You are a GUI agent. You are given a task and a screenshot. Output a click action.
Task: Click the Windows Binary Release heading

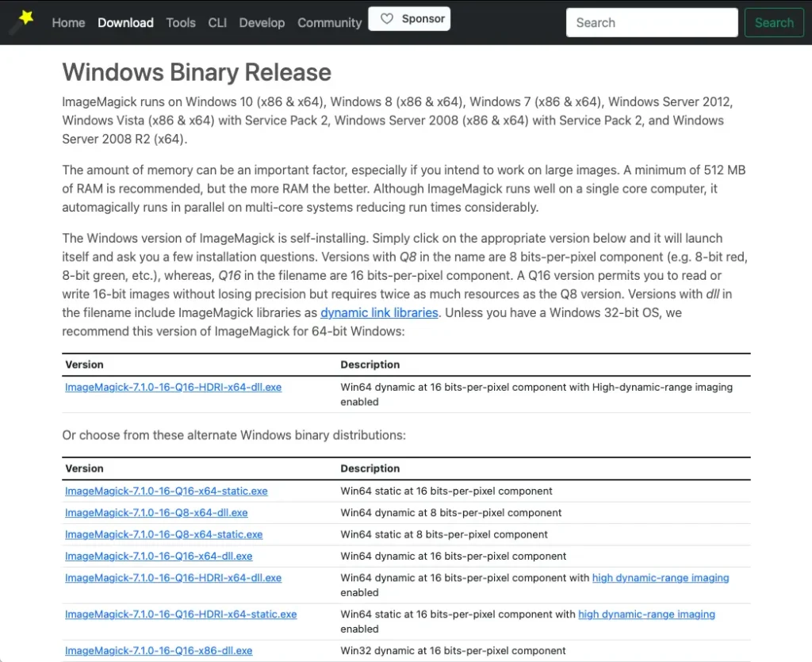click(197, 72)
